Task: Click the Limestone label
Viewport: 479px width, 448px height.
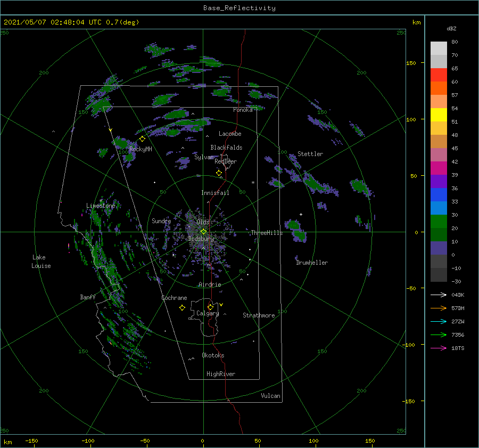Action: pos(101,206)
